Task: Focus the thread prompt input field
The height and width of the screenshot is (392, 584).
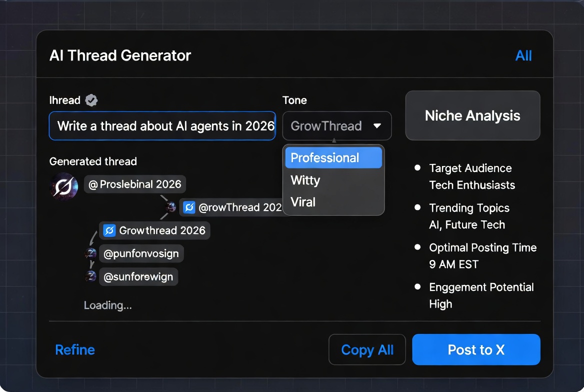Action: click(x=162, y=125)
